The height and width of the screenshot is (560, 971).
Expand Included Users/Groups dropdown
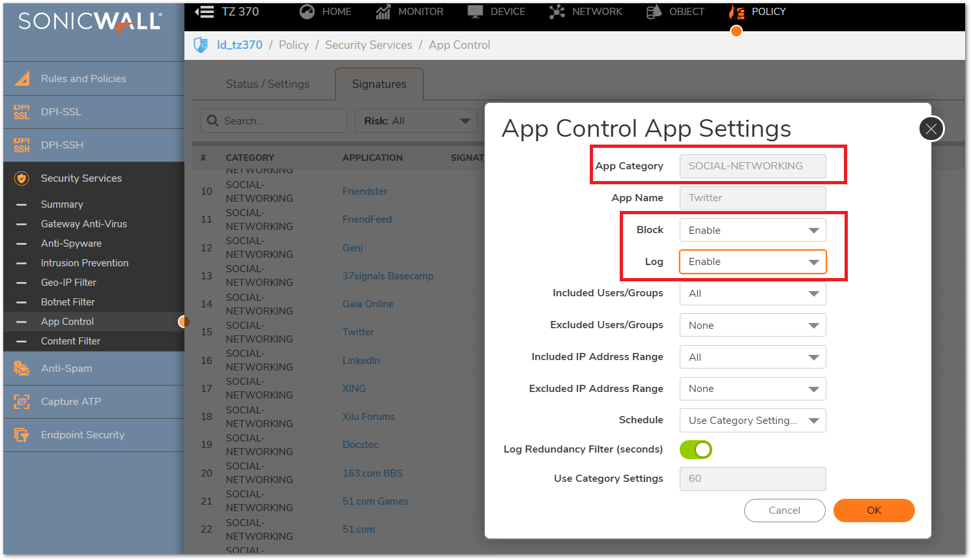click(x=752, y=294)
